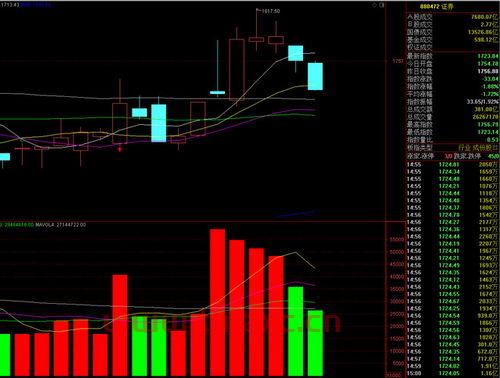Click the square icon beside the diamond

[x=382, y=5]
